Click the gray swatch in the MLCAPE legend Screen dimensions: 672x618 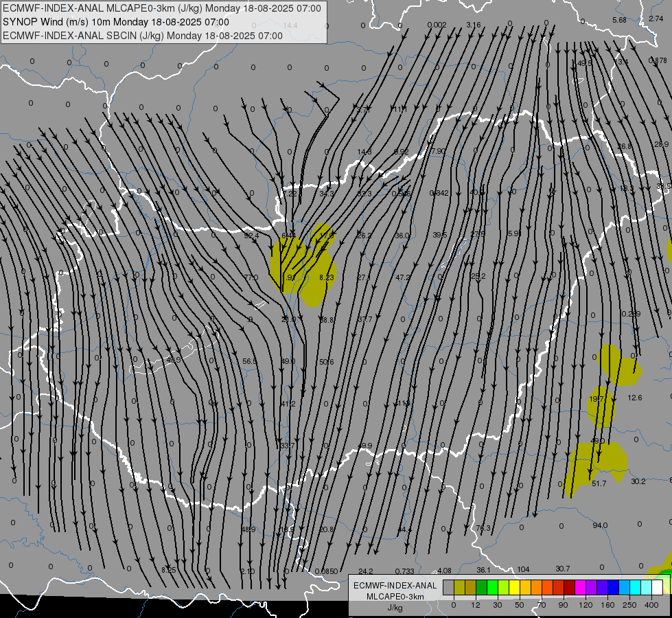click(448, 588)
